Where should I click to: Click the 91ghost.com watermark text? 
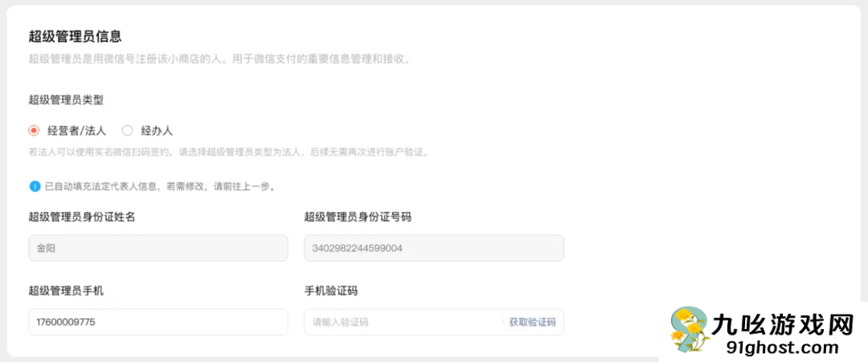[x=781, y=348]
